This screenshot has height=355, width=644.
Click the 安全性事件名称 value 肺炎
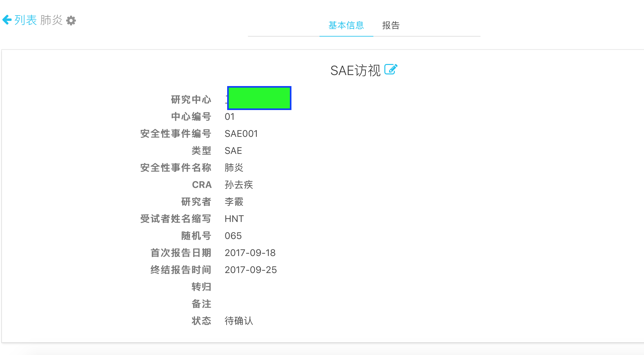pyautogui.click(x=234, y=168)
